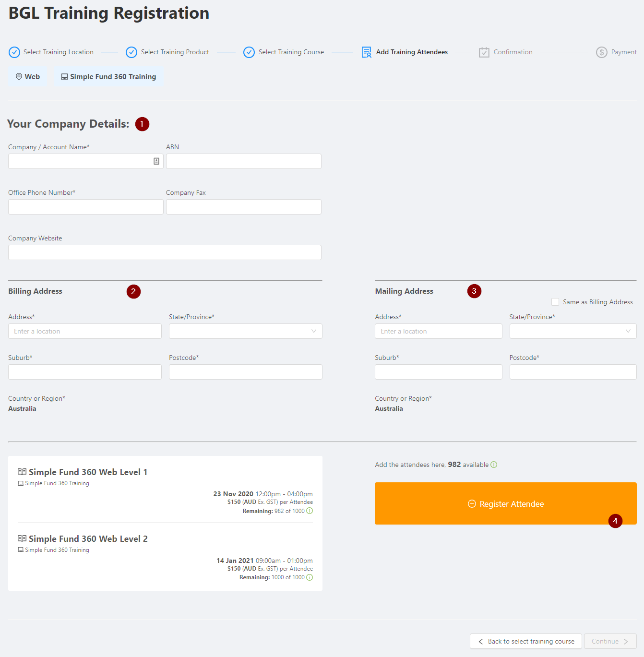
Task: Click the Billing Address heading
Action: click(x=35, y=291)
